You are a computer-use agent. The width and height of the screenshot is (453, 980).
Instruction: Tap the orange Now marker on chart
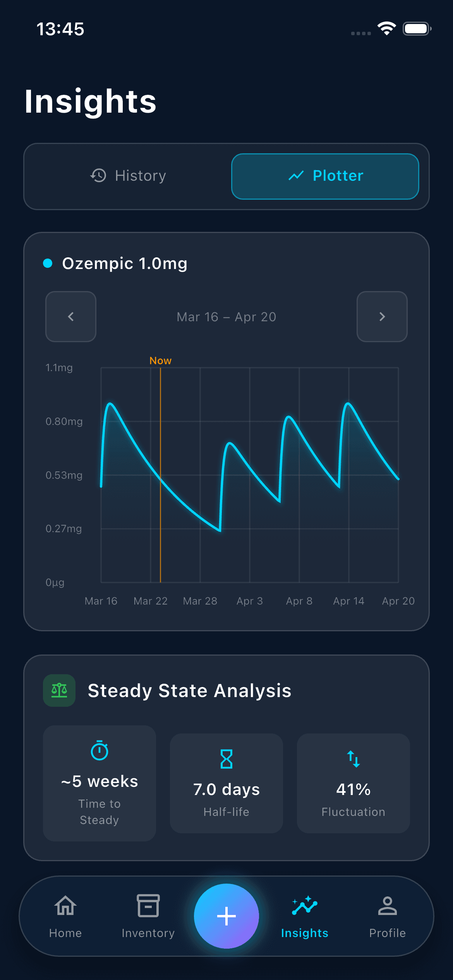click(160, 361)
